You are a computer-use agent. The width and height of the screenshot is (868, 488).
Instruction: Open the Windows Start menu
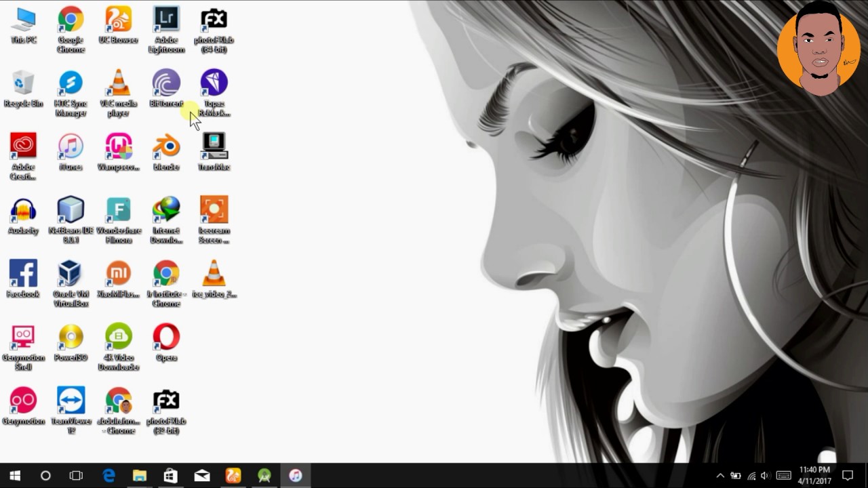15,476
